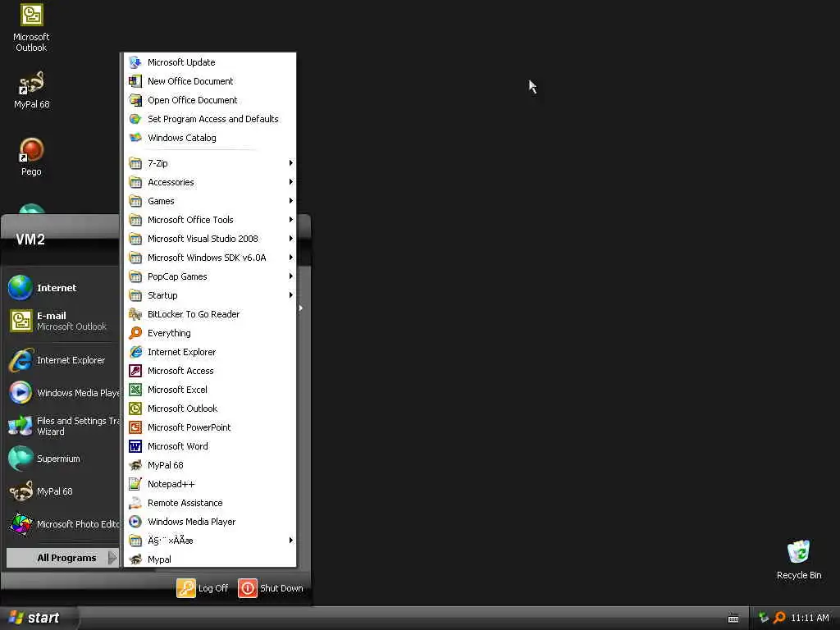Select the Microsoft Outlook desktop icon
Screen dimensions: 840x630
point(31,28)
